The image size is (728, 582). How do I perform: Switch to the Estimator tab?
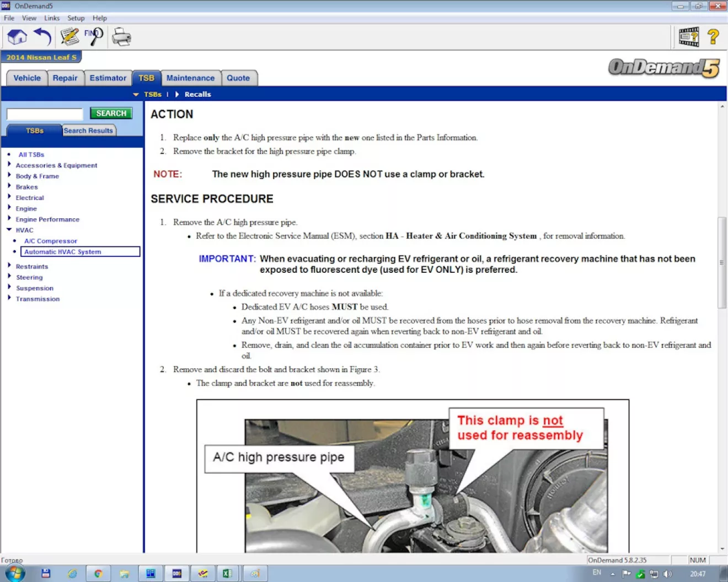108,78
